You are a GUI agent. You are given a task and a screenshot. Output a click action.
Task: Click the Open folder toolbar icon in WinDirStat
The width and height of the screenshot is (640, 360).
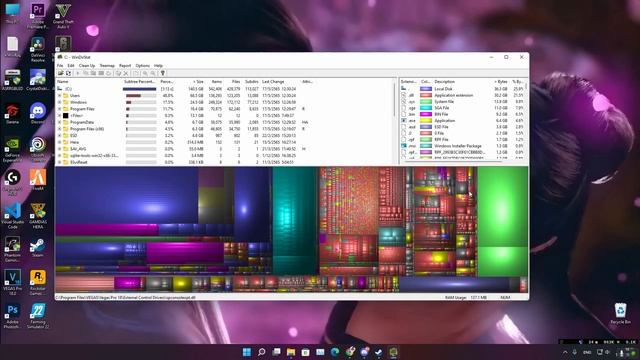(x=60, y=73)
